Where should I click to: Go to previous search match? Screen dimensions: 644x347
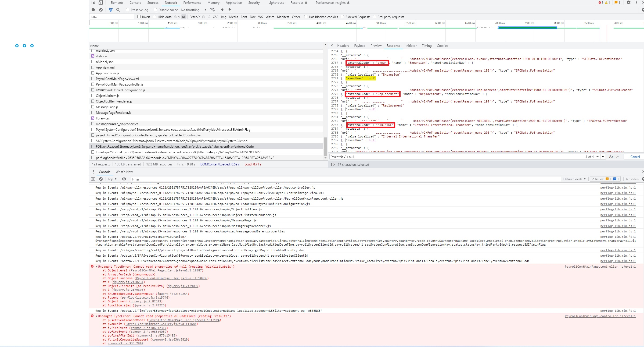pos(598,157)
